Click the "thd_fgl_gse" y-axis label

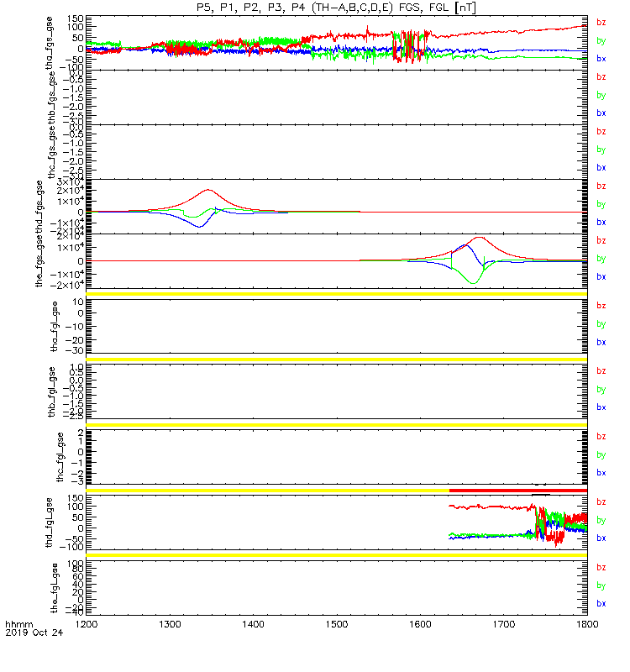(x=50, y=522)
